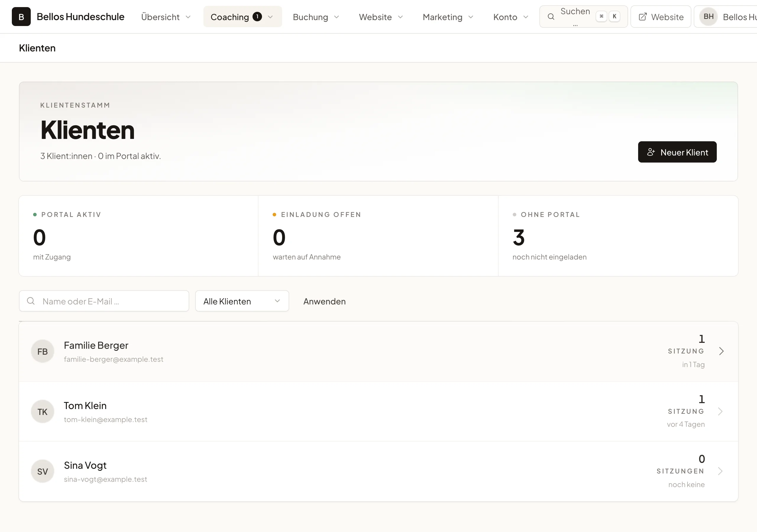
Task: Click the 'in 1 Tag' session date
Action: [693, 364]
